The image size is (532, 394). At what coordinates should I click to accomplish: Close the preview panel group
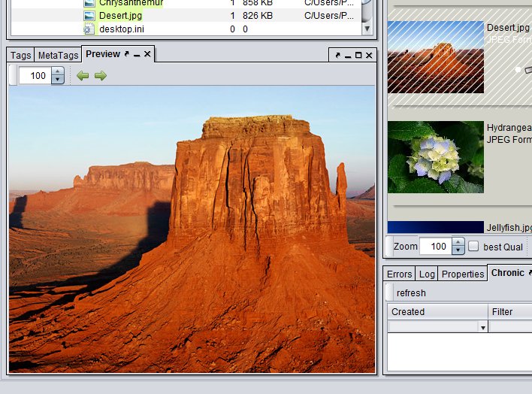coord(369,55)
